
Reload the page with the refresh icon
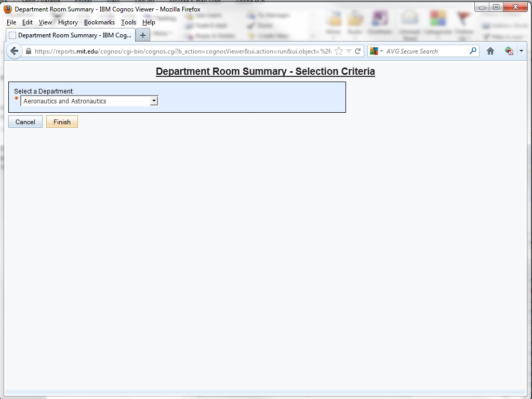click(x=357, y=51)
